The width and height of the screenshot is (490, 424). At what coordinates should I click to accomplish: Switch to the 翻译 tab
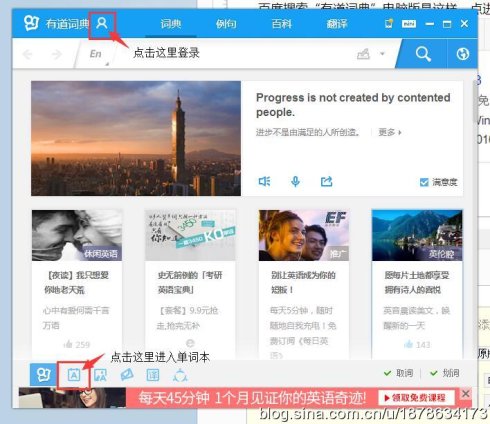click(337, 24)
